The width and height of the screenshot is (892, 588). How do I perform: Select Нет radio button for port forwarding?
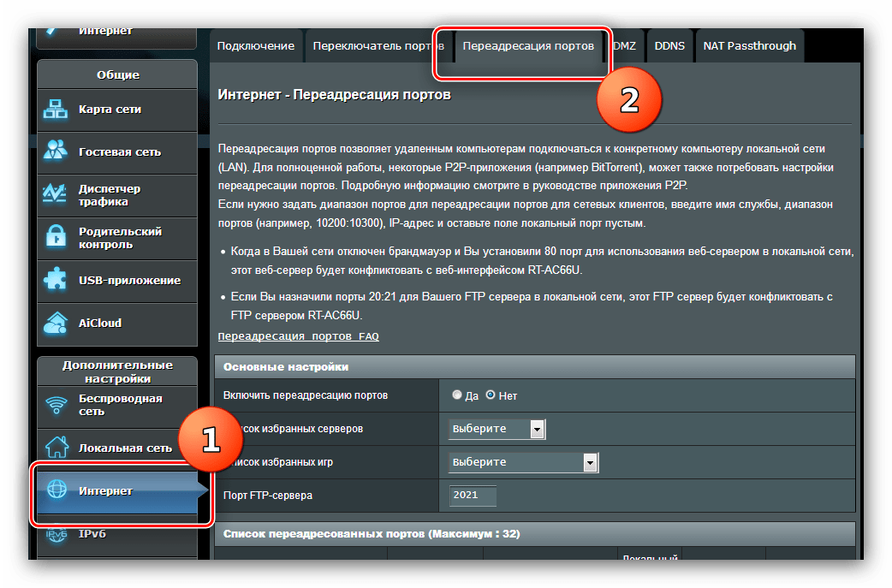491,395
